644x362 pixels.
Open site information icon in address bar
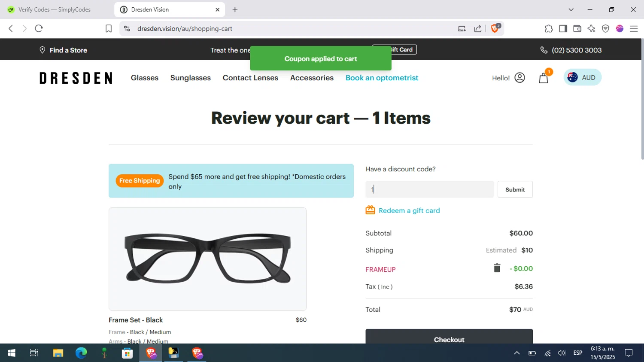127,28
